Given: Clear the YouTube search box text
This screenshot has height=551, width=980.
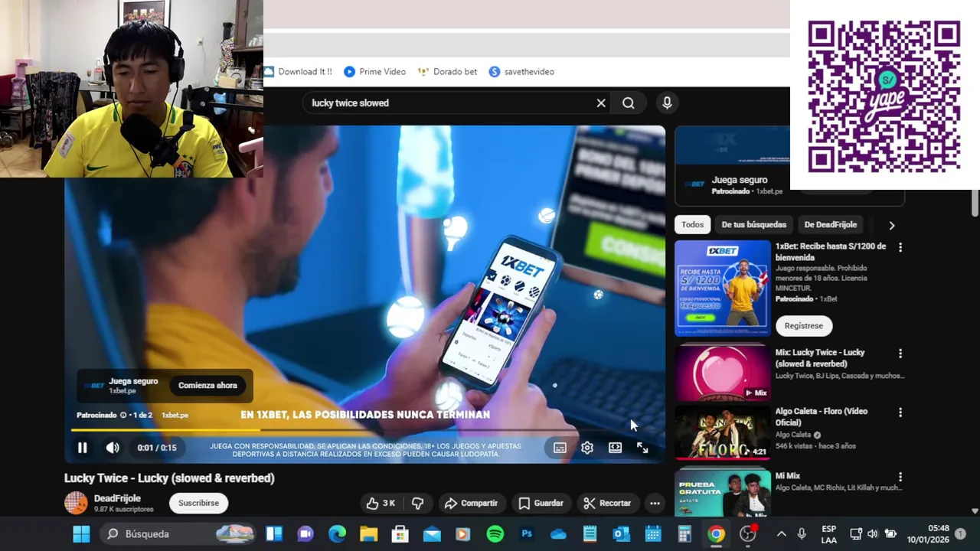Looking at the screenshot, I should coord(601,103).
